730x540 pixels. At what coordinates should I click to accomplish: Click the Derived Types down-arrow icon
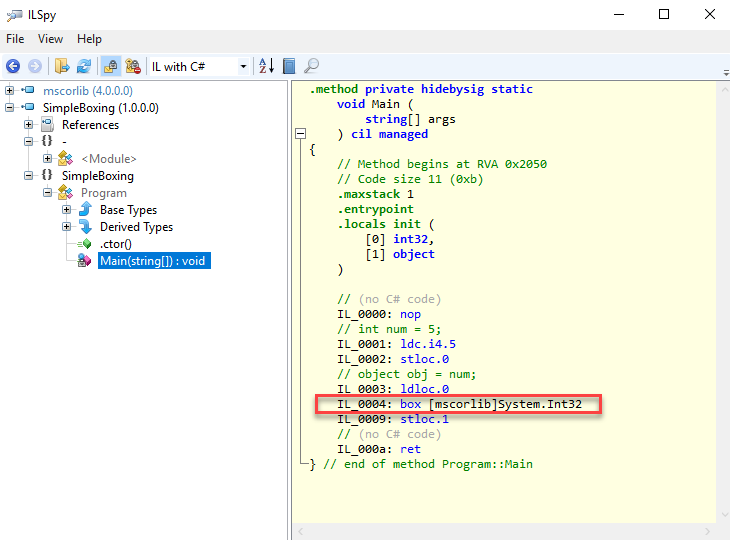tap(85, 227)
